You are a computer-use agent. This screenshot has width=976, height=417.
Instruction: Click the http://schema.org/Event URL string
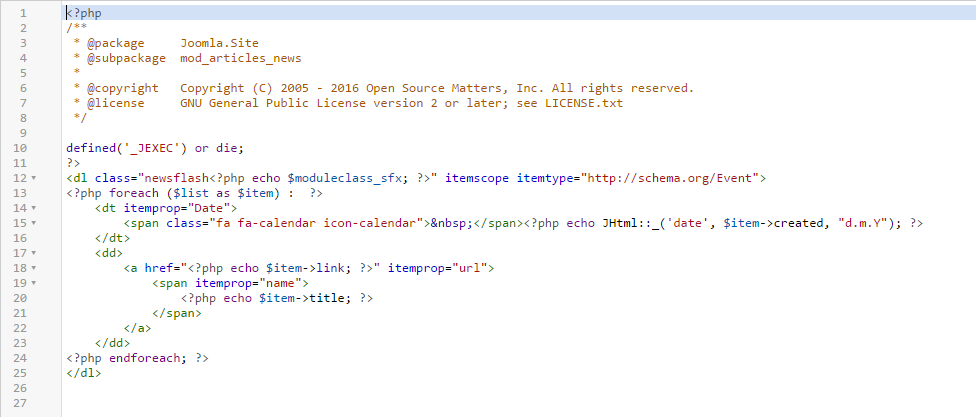point(670,178)
